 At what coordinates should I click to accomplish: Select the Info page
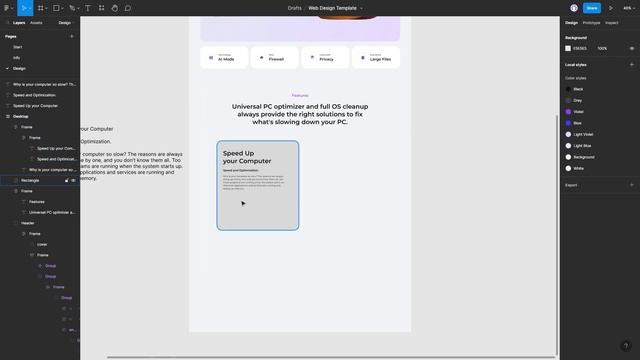click(x=16, y=58)
